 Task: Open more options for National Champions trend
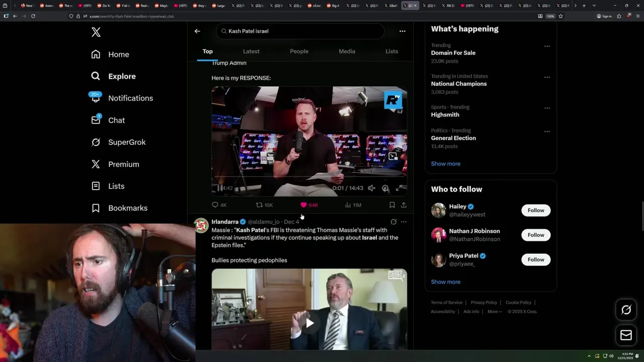[x=547, y=77]
